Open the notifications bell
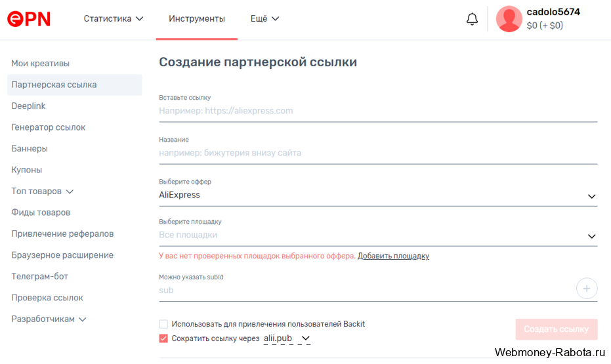Image resolution: width=611 pixels, height=364 pixels. click(x=472, y=18)
